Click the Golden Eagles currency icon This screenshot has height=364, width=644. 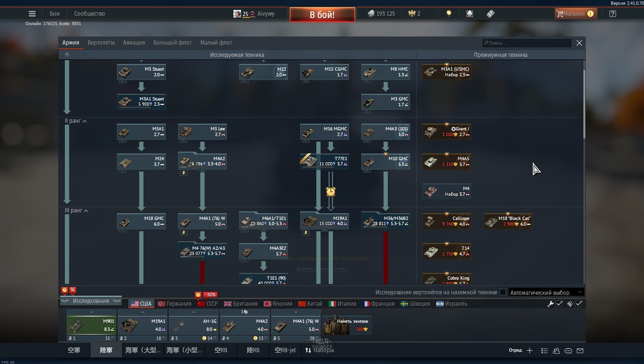click(412, 14)
